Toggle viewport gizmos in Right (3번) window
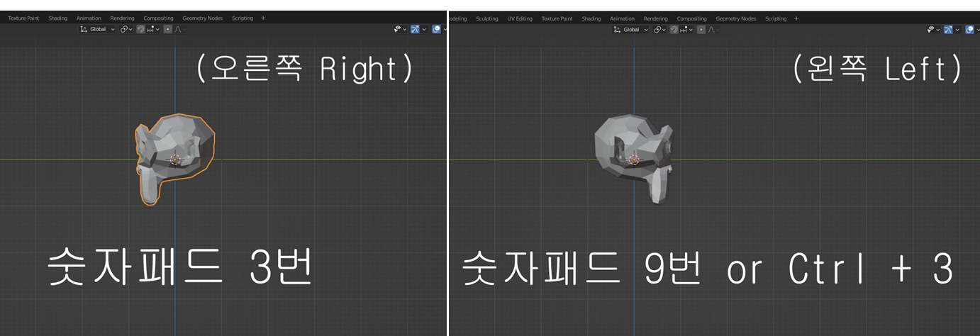The image size is (980, 336). click(415, 29)
